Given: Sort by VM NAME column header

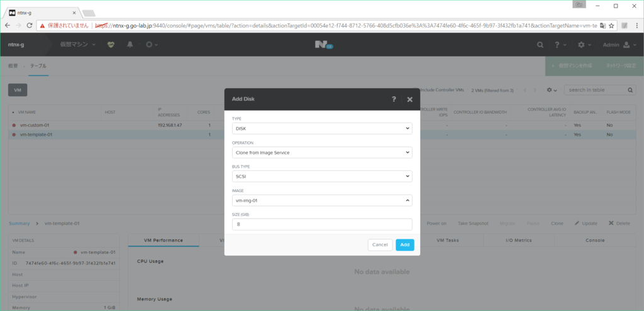Looking at the screenshot, I should (x=28, y=112).
